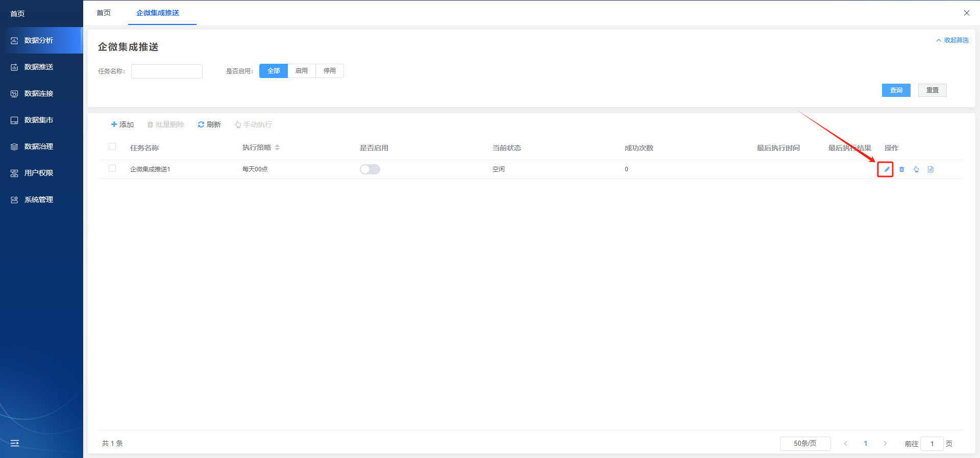Click the 当前状态 column header

507,148
